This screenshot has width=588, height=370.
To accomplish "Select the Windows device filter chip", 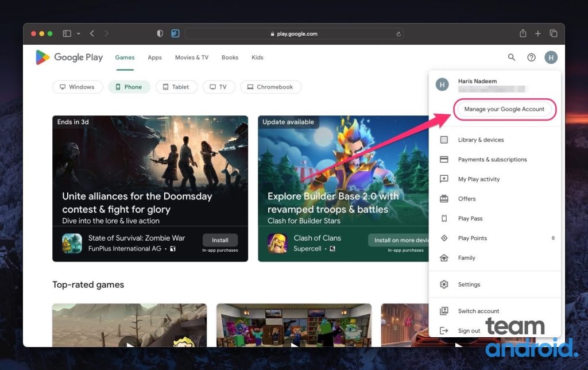I will click(78, 87).
